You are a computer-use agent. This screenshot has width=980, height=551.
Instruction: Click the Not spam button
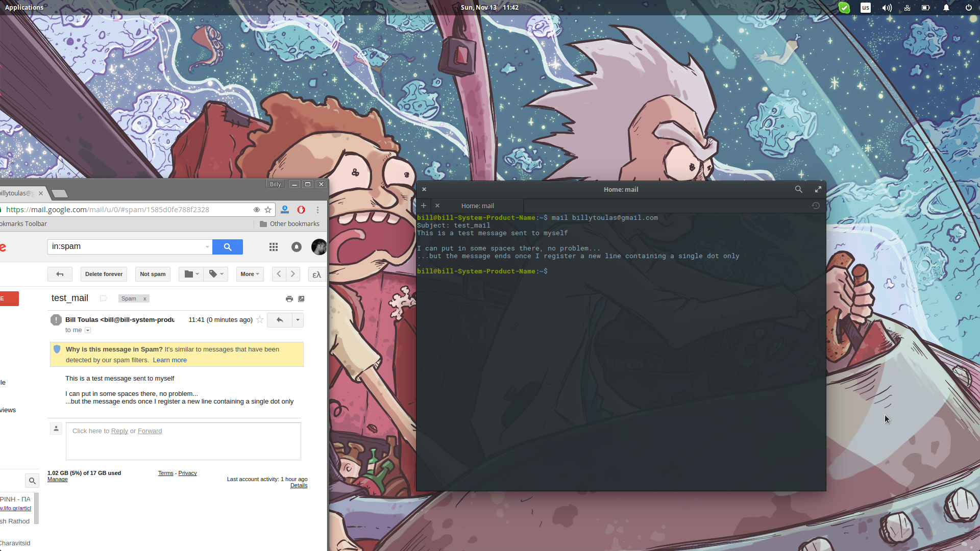153,274
